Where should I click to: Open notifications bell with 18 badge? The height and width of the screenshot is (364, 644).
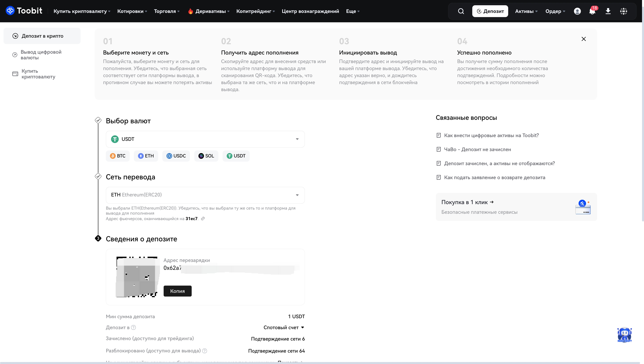[592, 11]
